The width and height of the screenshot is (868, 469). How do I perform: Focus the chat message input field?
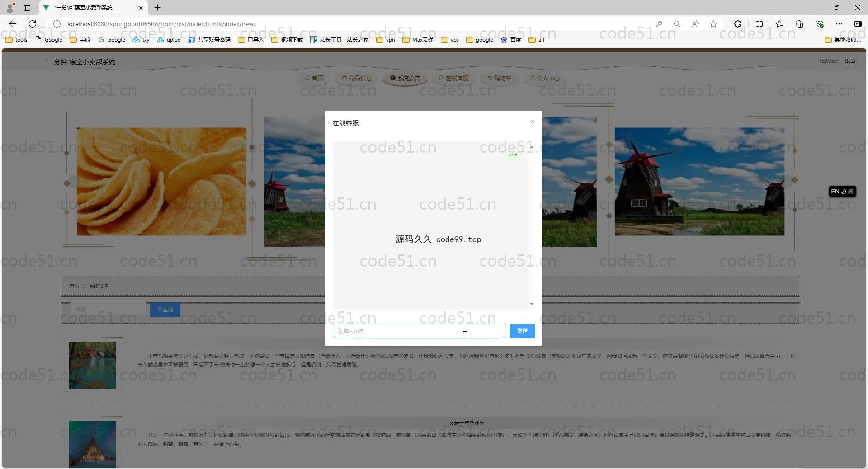tap(419, 331)
